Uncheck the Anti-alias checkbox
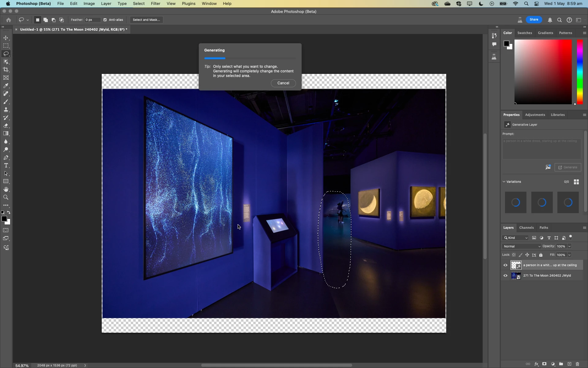The image size is (588, 368). click(x=105, y=20)
